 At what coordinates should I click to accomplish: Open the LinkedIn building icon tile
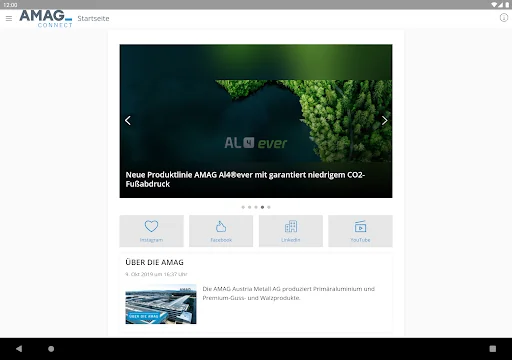[291, 231]
